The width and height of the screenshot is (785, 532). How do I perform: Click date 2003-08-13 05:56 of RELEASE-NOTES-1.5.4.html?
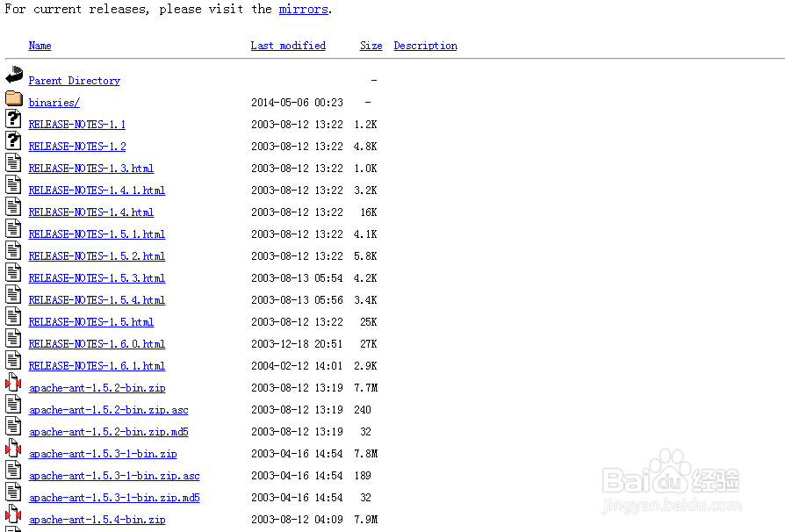click(x=297, y=301)
